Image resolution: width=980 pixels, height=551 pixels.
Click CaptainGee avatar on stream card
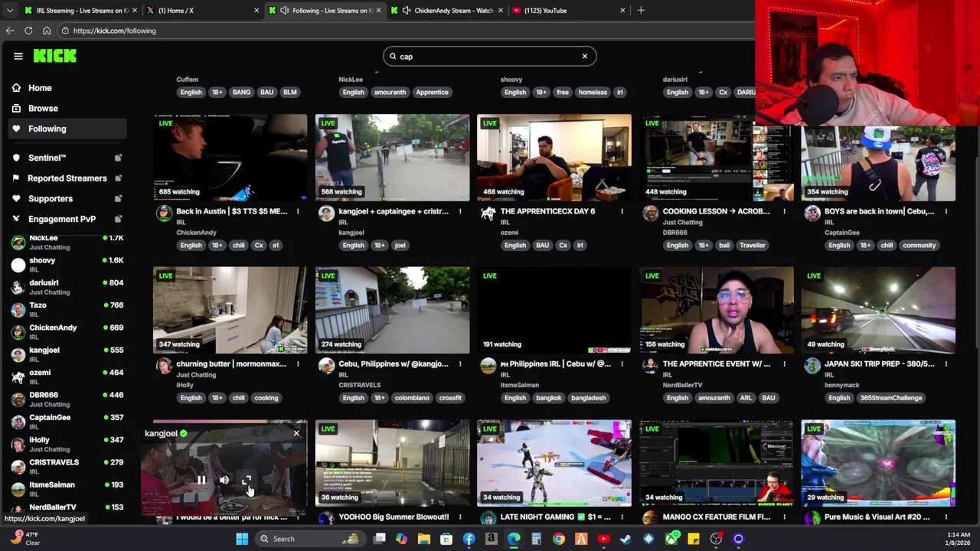(x=812, y=214)
